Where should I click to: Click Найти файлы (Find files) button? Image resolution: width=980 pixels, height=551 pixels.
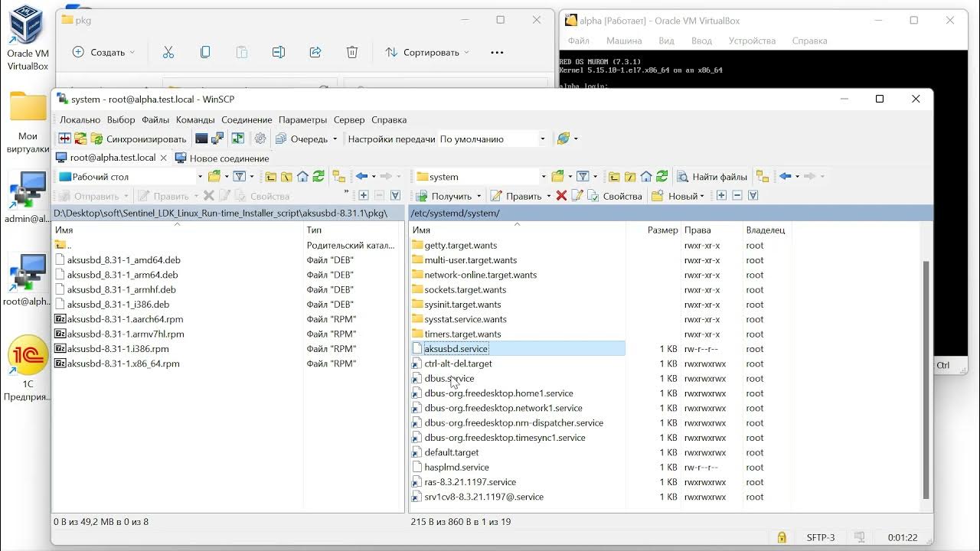712,177
